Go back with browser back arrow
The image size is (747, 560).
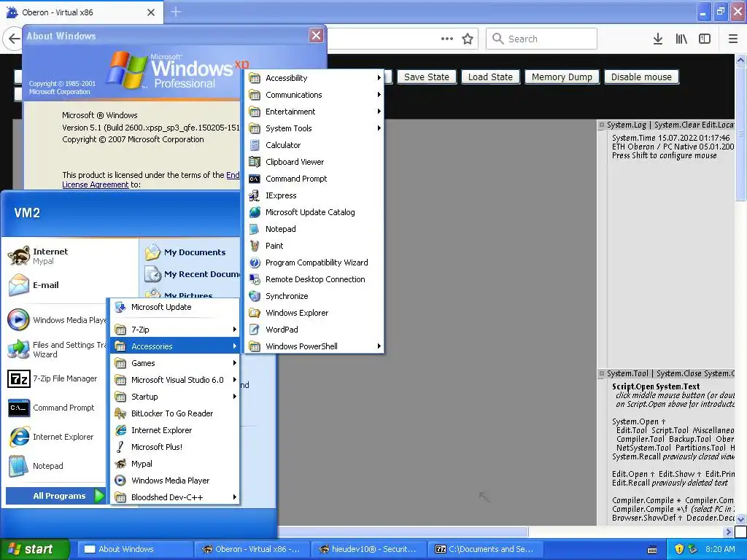coord(14,39)
